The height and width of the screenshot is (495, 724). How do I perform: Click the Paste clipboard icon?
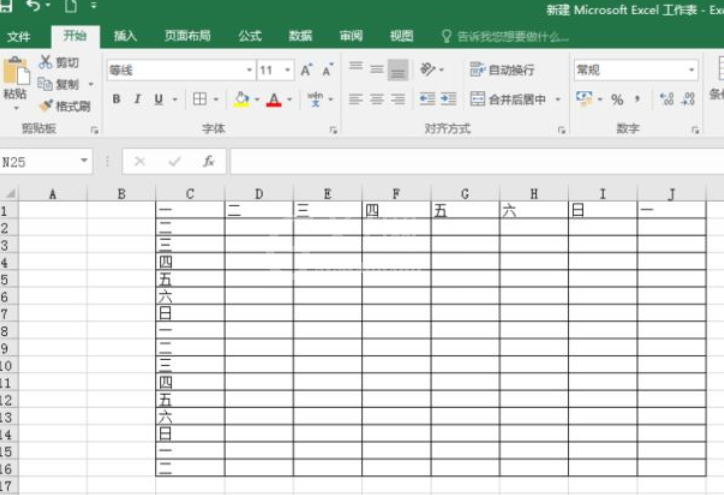(x=16, y=71)
